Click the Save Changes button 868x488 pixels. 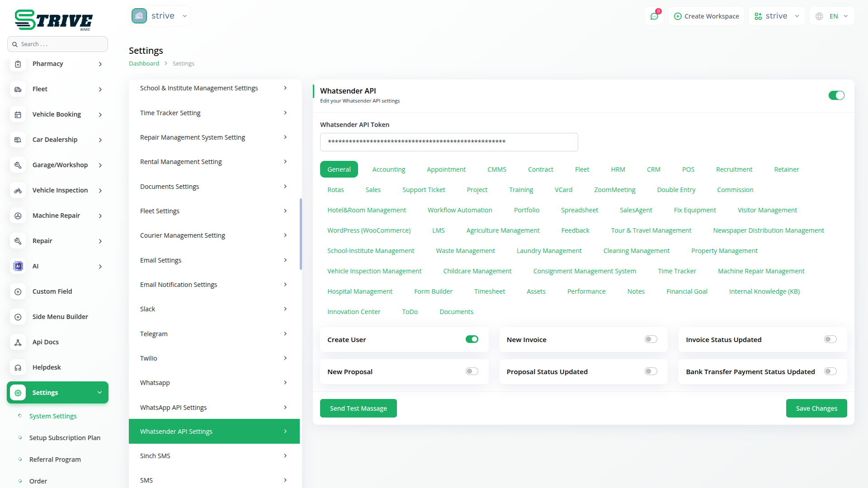click(816, 408)
